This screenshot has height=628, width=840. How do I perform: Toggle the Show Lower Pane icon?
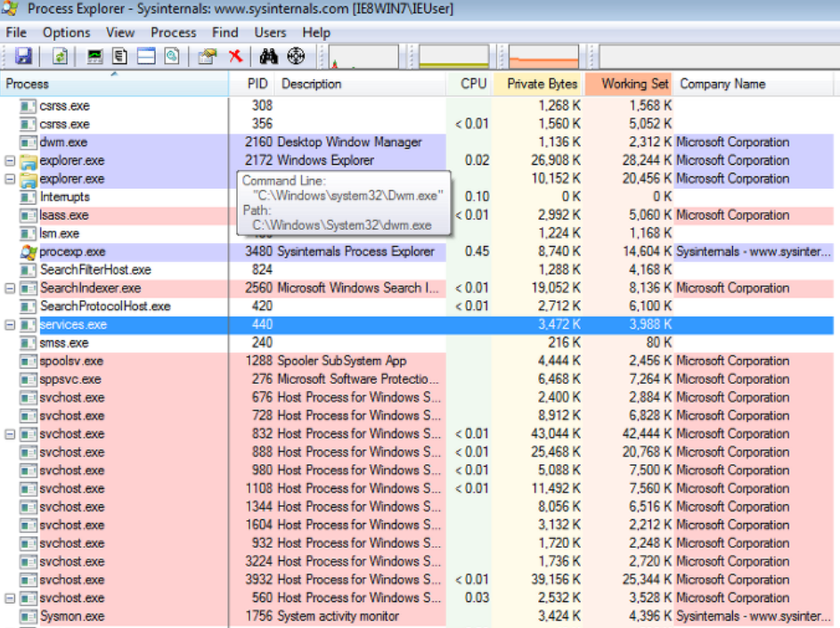click(146, 56)
